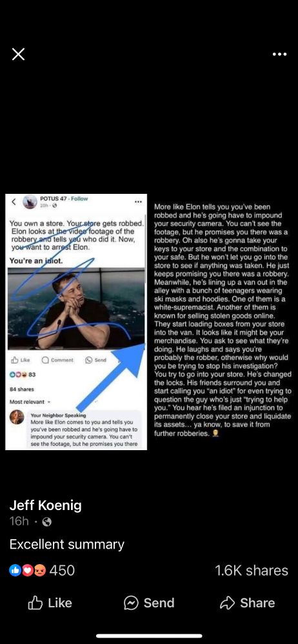Open Jeff Koenig's profile name
This screenshot has height=644, width=298.
45,505
